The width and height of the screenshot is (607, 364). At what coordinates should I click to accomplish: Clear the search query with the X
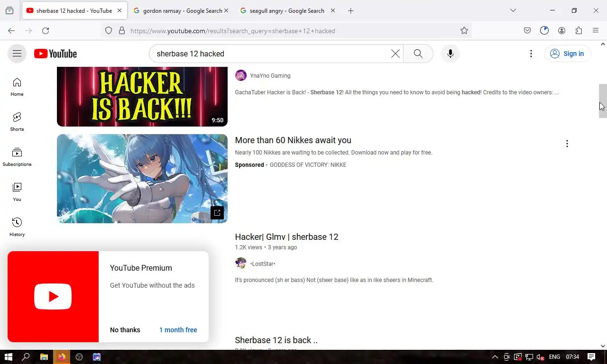pos(395,54)
